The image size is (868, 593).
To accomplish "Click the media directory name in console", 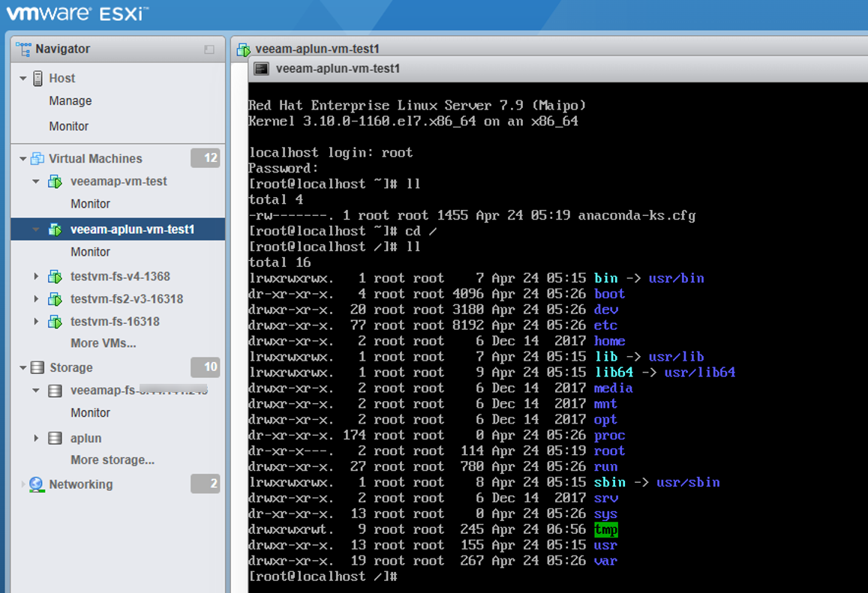I will [x=614, y=388].
